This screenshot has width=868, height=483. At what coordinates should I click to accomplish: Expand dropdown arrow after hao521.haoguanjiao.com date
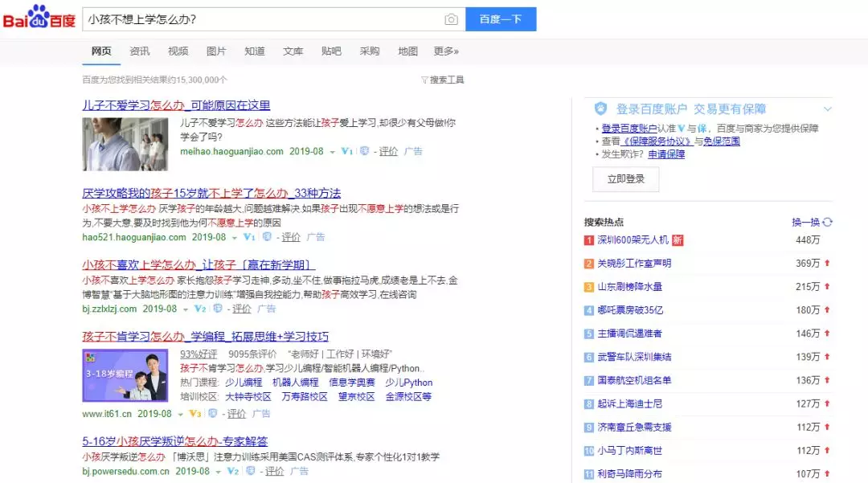pos(235,238)
